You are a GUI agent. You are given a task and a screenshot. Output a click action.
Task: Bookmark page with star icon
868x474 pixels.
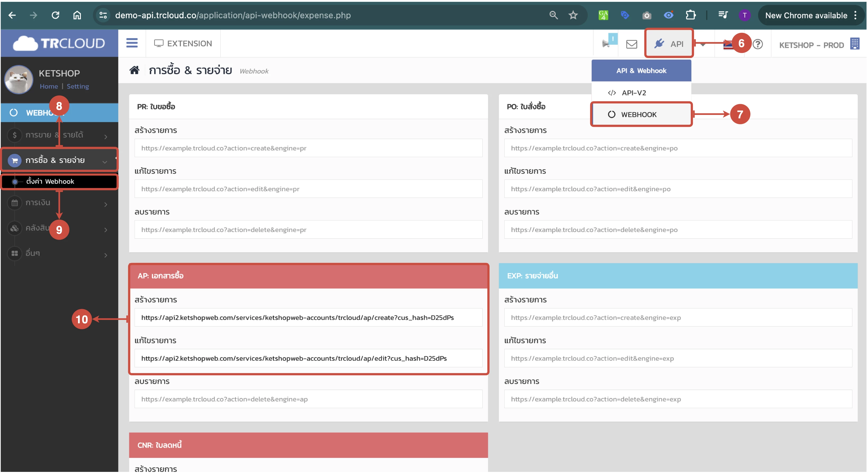(x=573, y=15)
